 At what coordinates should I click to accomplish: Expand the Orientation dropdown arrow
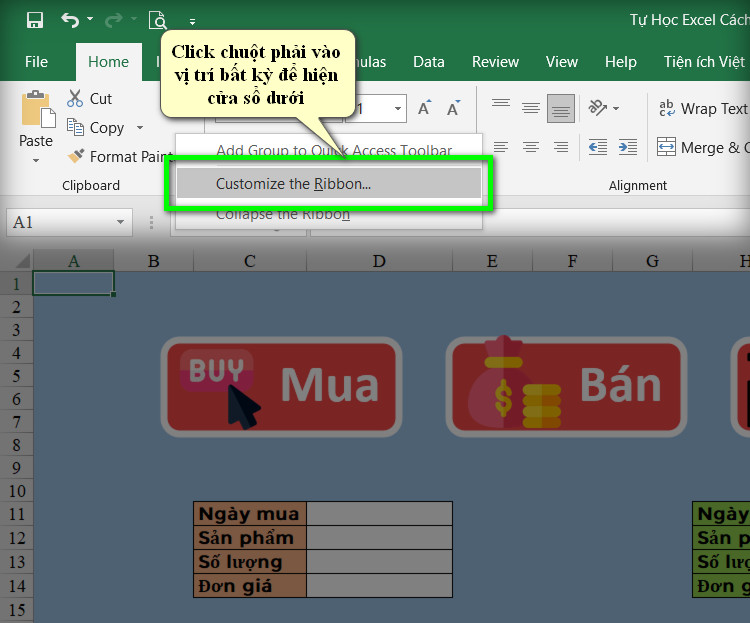point(616,109)
